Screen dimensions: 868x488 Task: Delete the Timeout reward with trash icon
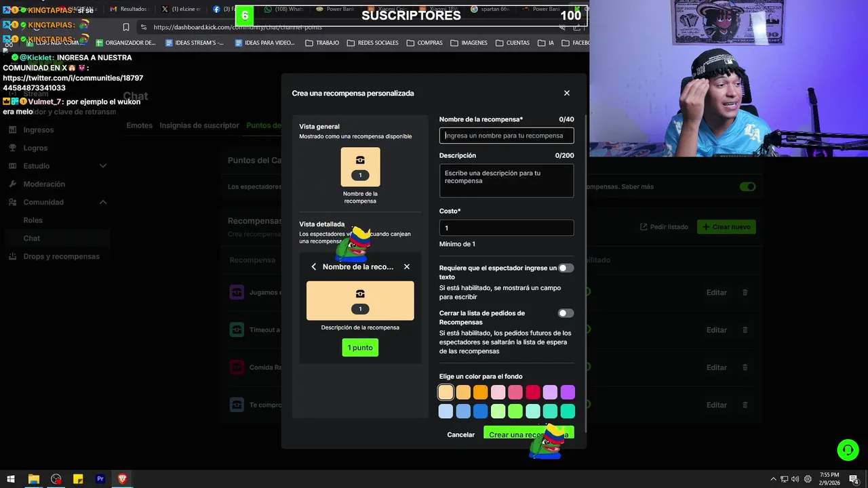[745, 330]
